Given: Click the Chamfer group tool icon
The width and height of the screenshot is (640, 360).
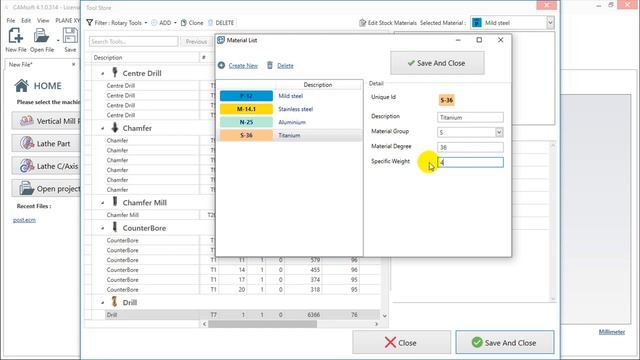Looking at the screenshot, I should [115, 127].
